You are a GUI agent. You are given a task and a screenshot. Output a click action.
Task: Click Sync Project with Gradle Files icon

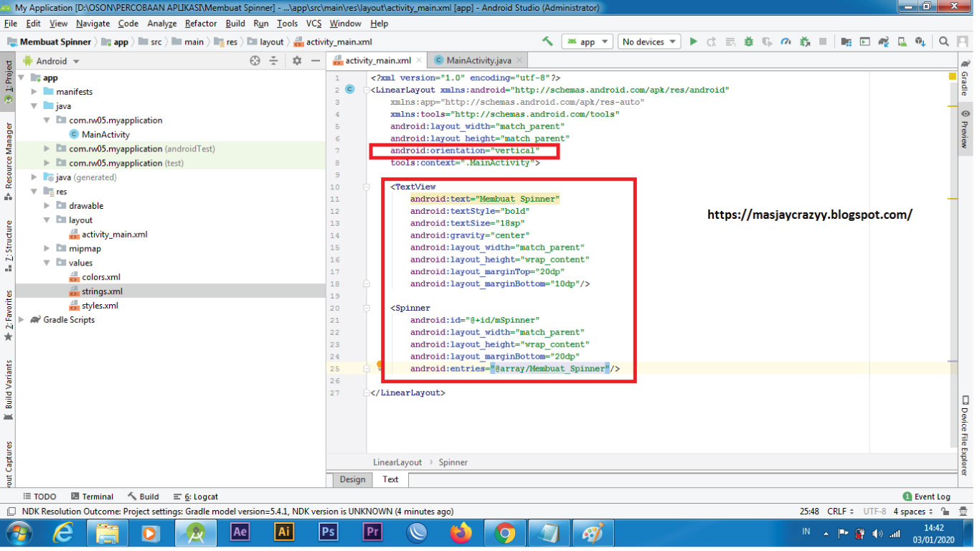(884, 42)
